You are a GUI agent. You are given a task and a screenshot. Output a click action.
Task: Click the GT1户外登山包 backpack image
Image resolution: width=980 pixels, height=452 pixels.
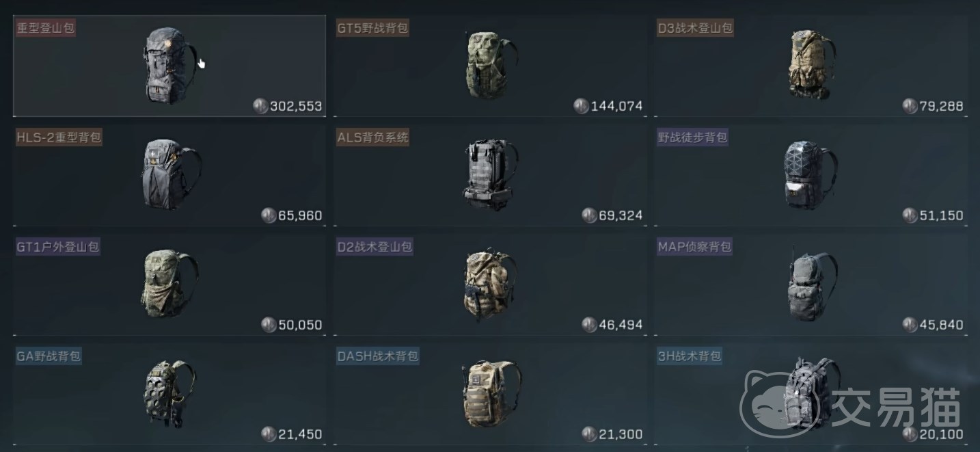pyautogui.click(x=171, y=284)
